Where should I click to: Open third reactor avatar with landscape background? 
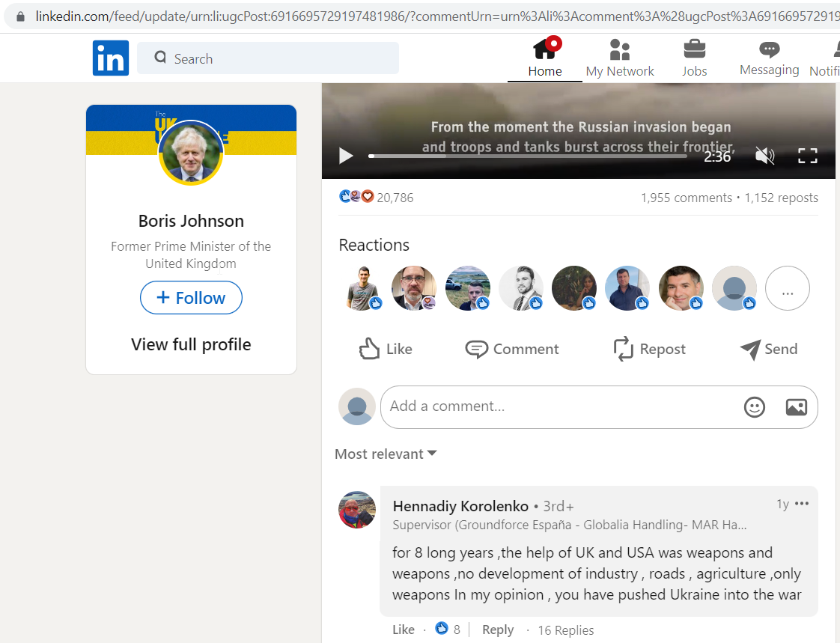pos(467,288)
